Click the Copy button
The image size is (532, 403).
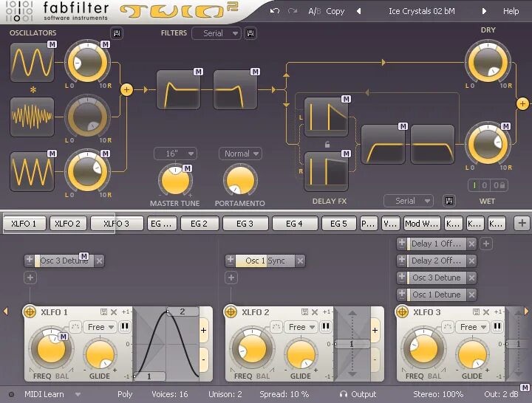tap(335, 11)
